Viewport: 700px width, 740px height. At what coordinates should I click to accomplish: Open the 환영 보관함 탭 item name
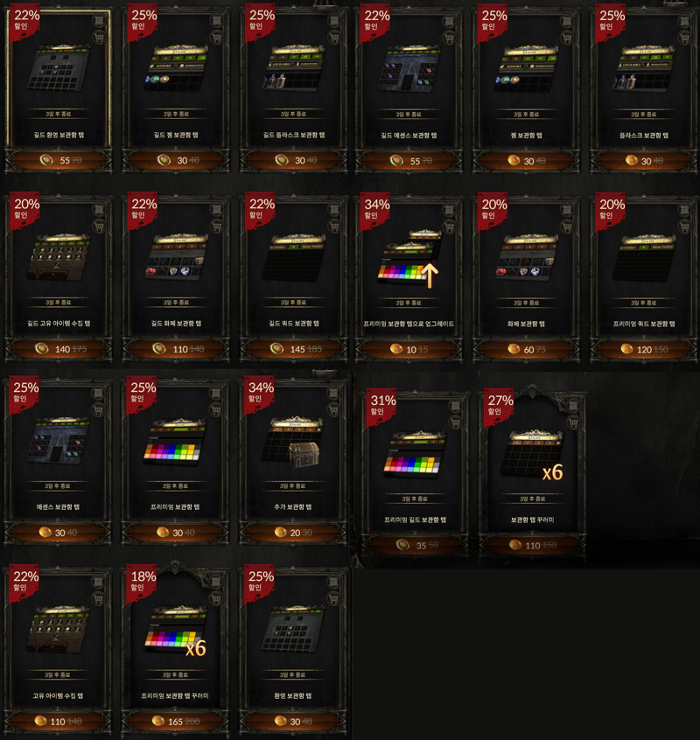pyautogui.click(x=292, y=695)
